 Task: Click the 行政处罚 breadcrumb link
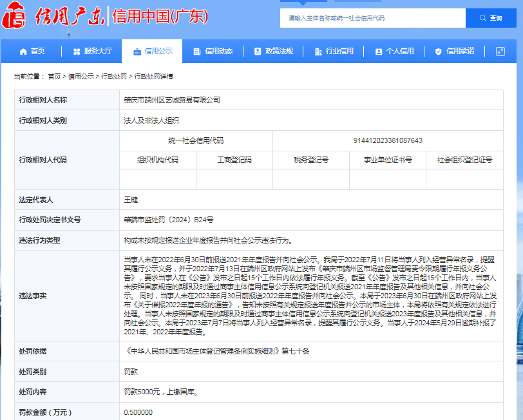[114, 77]
